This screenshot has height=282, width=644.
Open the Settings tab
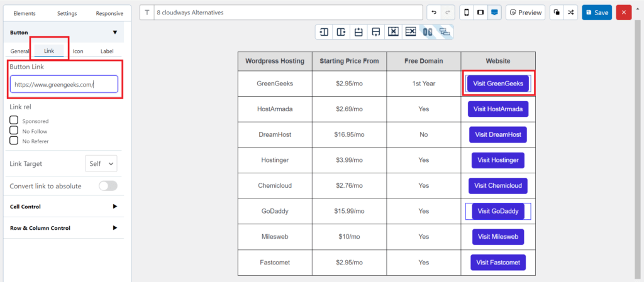pyautogui.click(x=67, y=14)
